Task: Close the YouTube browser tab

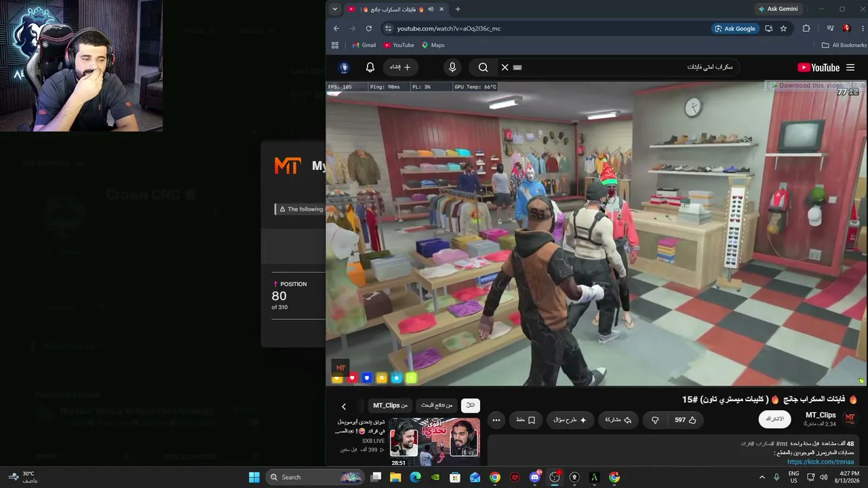Action: click(441, 9)
